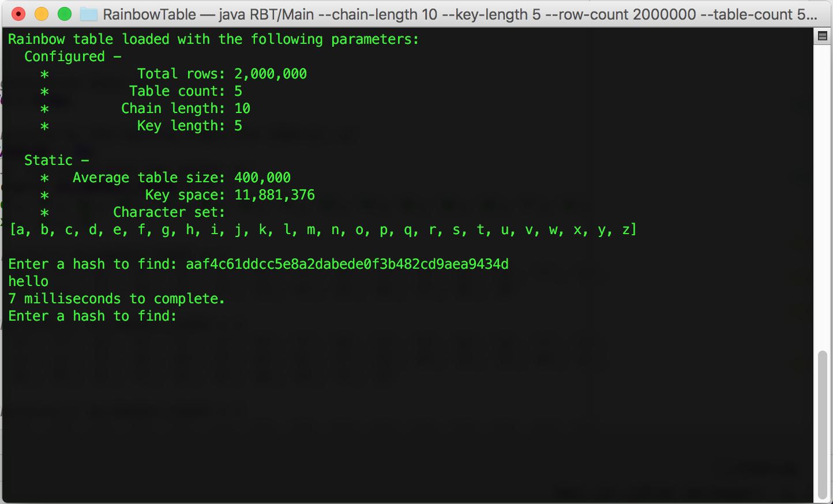Image resolution: width=833 pixels, height=504 pixels.
Task: Click the folder proxy icon in title bar
Action: (88, 14)
